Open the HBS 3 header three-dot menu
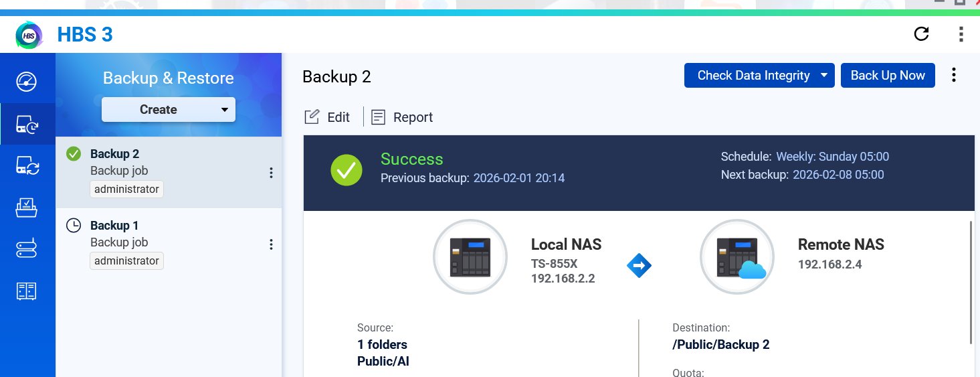Image resolution: width=980 pixels, height=377 pixels. click(961, 34)
